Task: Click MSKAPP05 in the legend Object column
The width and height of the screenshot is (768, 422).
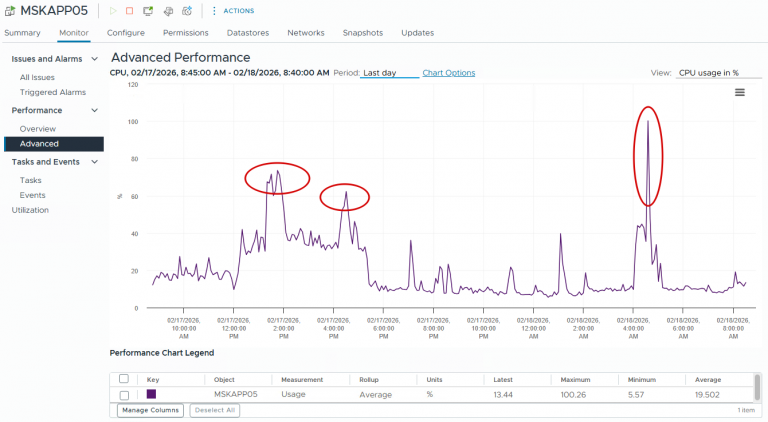Action: click(x=236, y=394)
